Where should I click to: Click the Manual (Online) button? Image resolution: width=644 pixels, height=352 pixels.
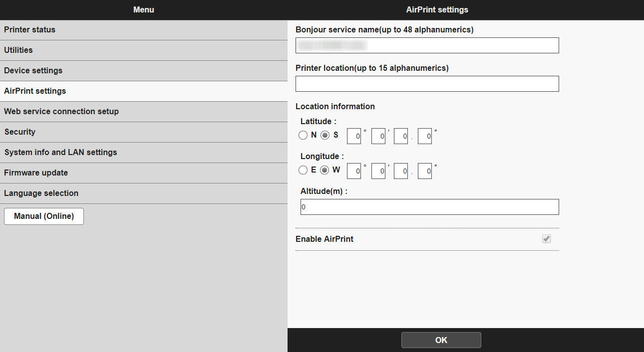(x=44, y=216)
